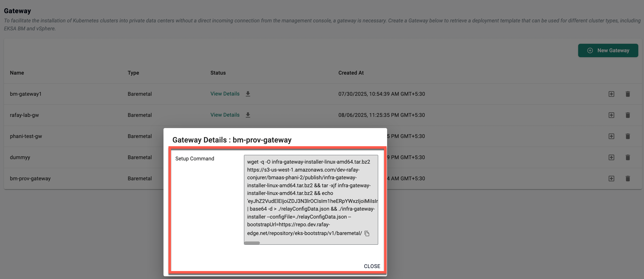Image resolution: width=644 pixels, height=279 pixels.
Task: Download deployment template for bm-gateway1
Action: pos(248,94)
